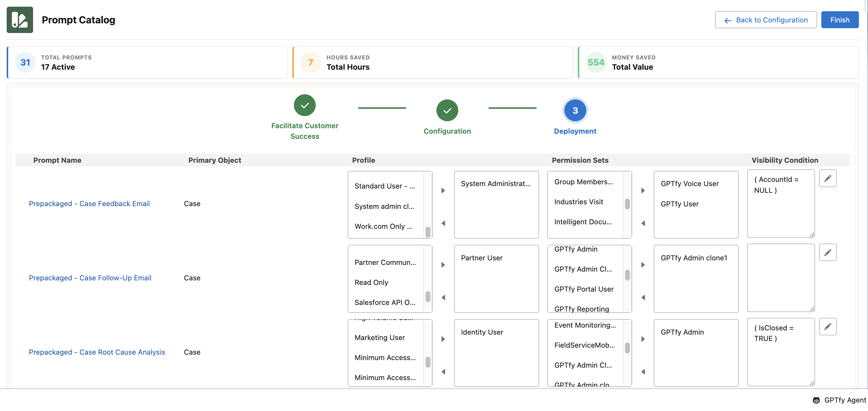Select GPTfy Portal User permission set option
868x411 pixels.
584,289
